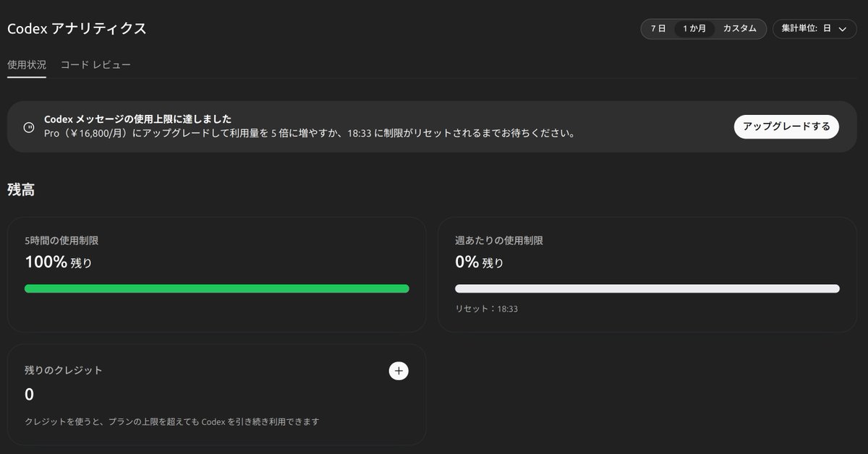Click the 残りのクレジット label

[x=64, y=370]
